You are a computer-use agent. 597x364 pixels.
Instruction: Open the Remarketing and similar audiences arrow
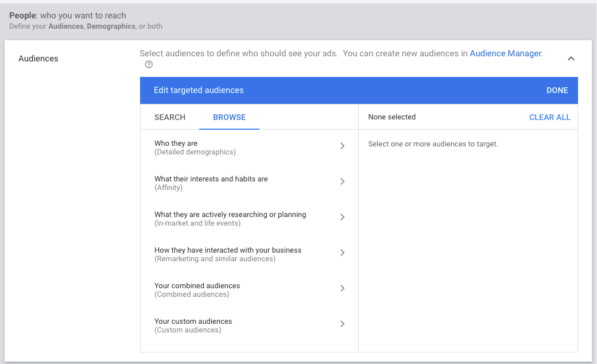pyautogui.click(x=342, y=253)
